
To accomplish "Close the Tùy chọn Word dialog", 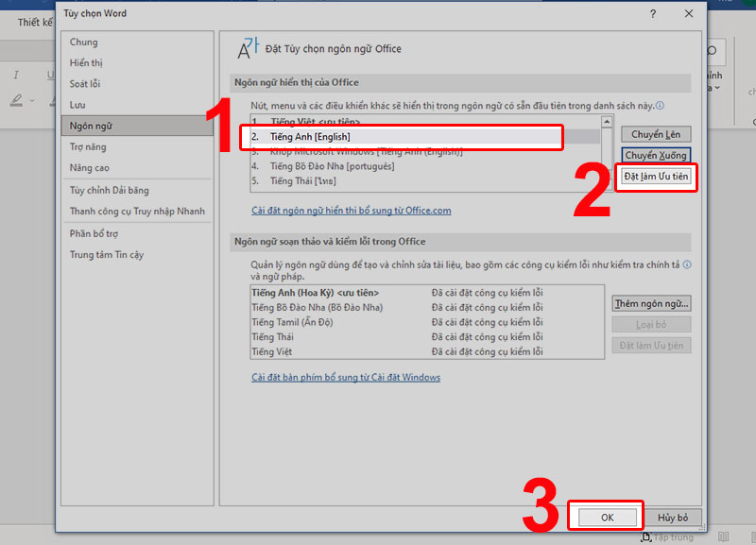I will tap(689, 13).
